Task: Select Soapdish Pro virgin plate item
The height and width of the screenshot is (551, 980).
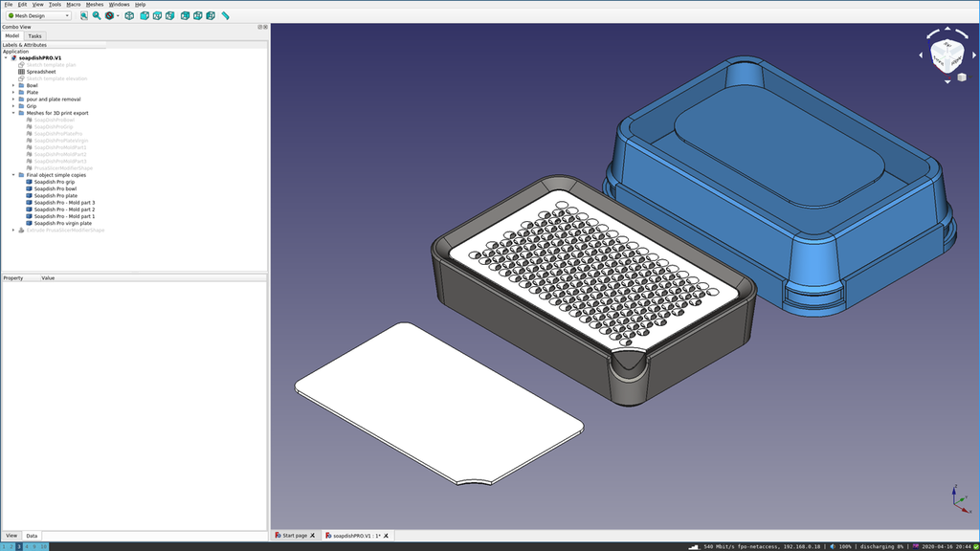Action: tap(62, 223)
